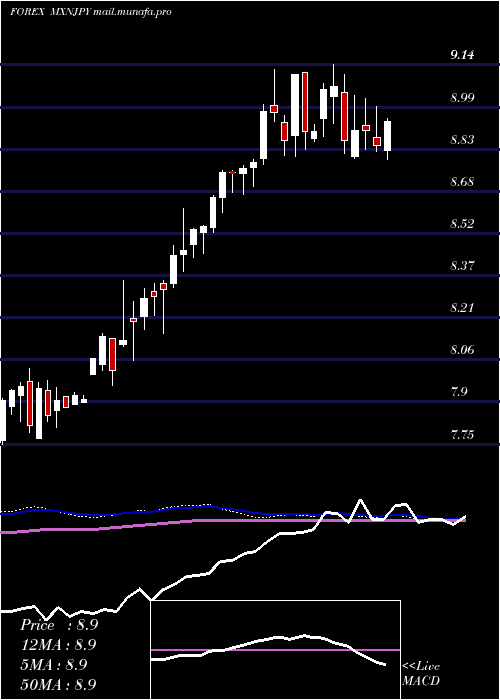The image size is (500, 700).
Task: Click the 8.68 price axis label
Action: coord(462,182)
